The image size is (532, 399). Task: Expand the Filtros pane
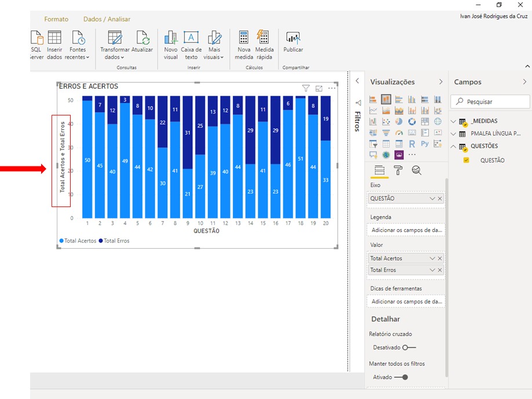point(357,81)
